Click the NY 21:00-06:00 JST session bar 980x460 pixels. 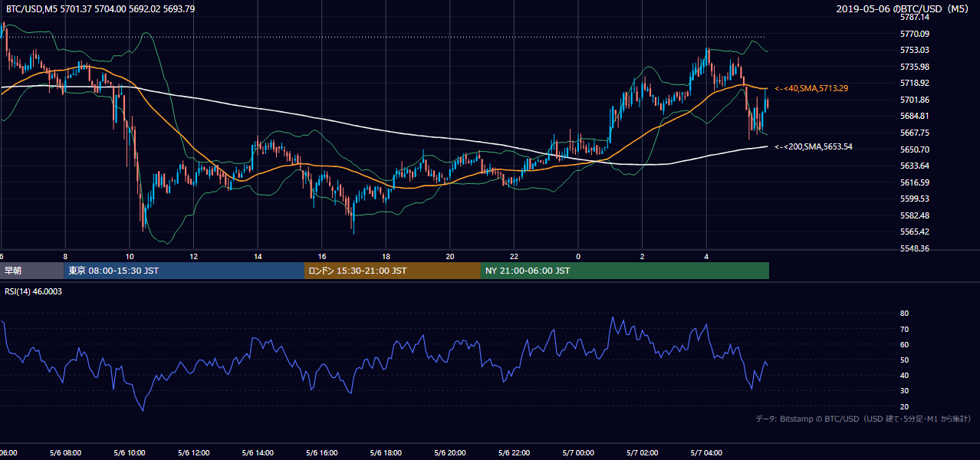(625, 271)
